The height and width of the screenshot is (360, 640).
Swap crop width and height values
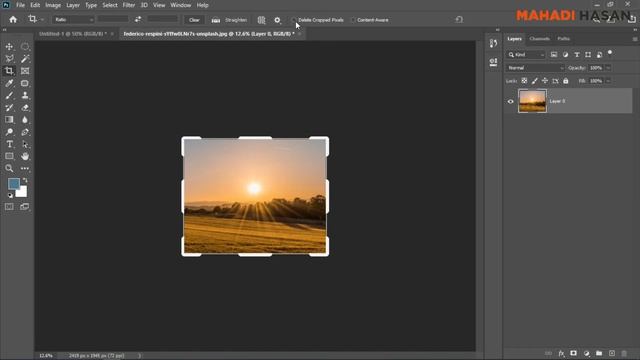(138, 19)
